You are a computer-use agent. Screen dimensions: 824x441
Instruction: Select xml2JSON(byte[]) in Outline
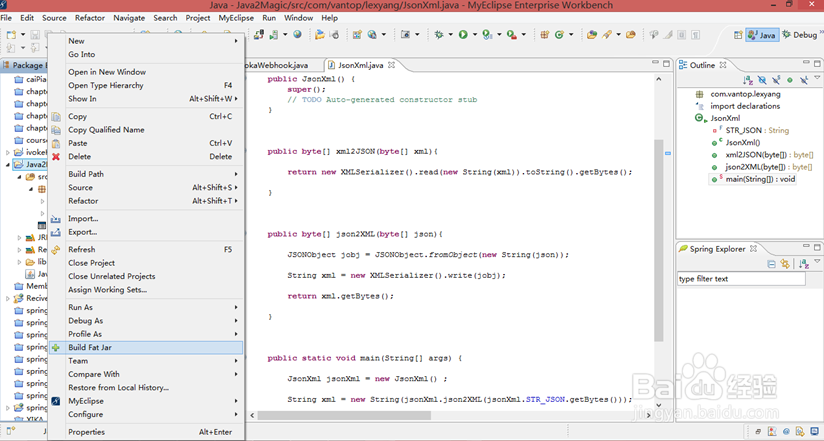pyautogui.click(x=763, y=155)
